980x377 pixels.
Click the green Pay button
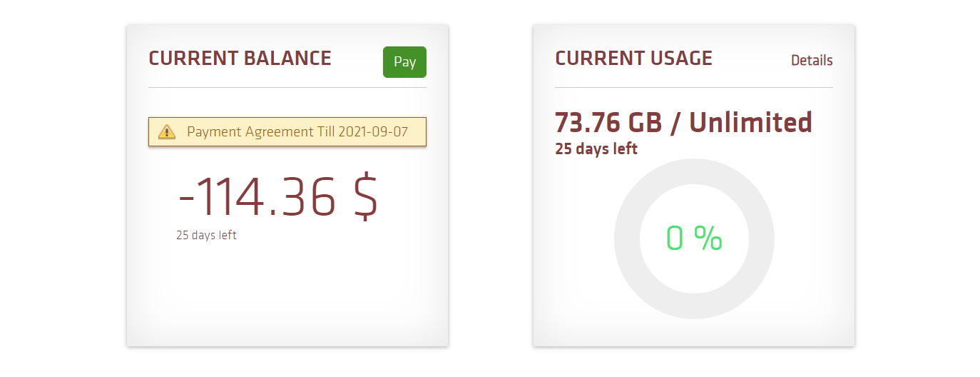tap(404, 62)
